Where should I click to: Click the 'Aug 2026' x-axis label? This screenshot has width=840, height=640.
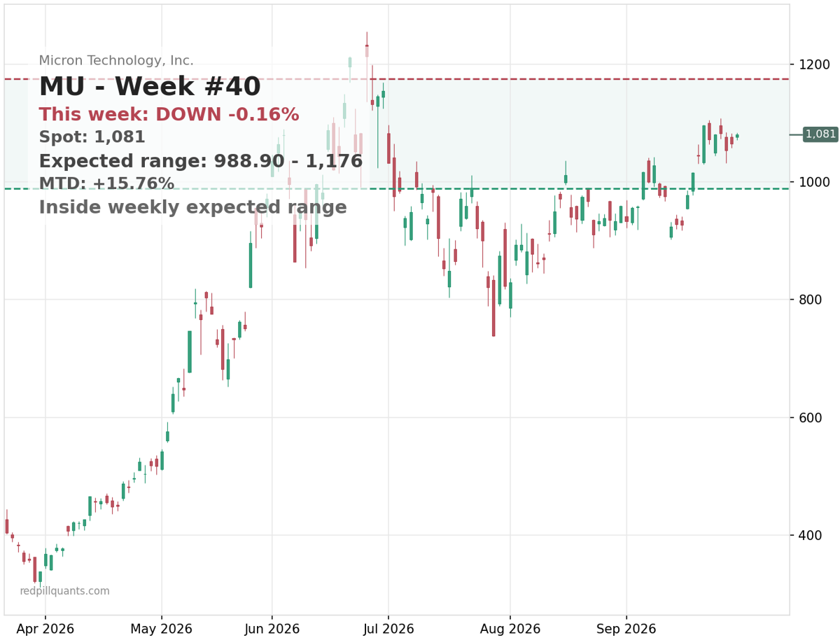click(510, 629)
